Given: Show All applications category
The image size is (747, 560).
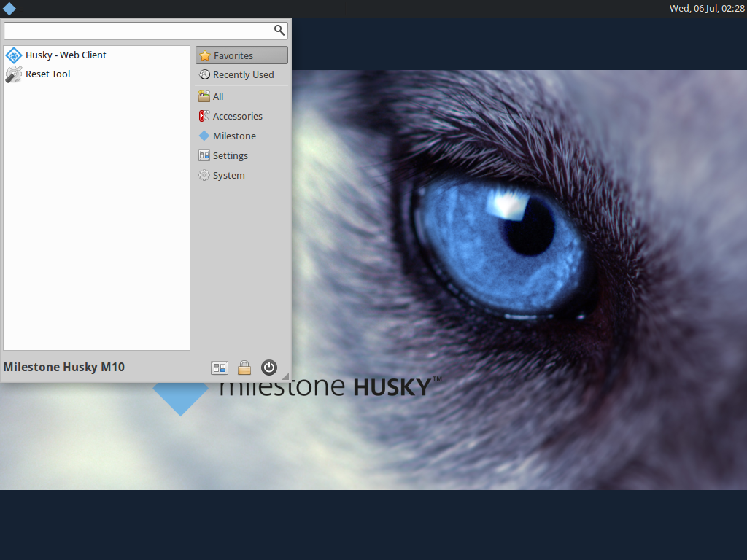Looking at the screenshot, I should (241, 97).
